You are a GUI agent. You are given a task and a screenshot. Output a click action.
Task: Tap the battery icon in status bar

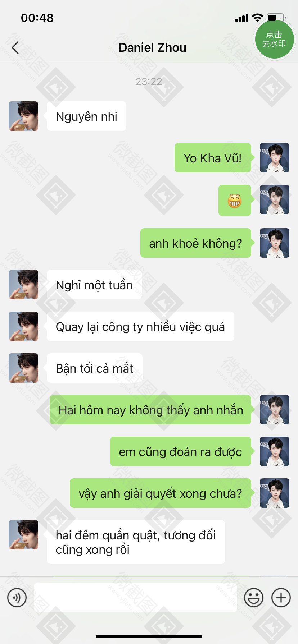click(x=276, y=18)
